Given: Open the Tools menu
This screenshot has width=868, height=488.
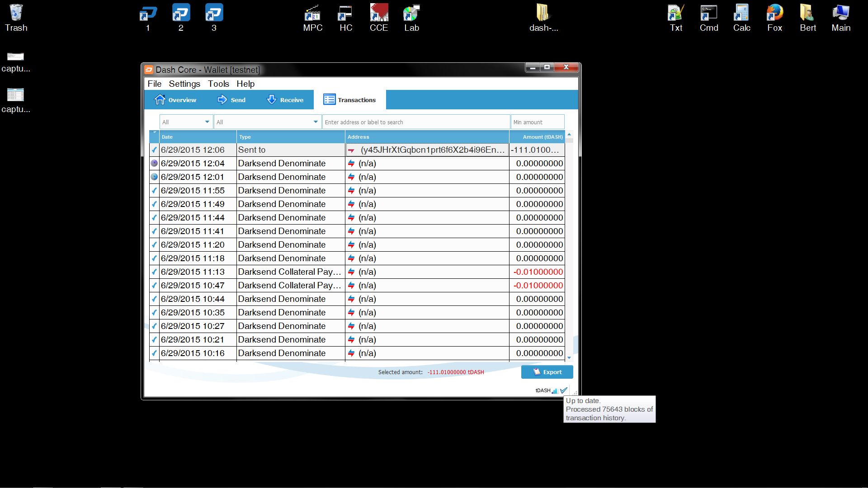Looking at the screenshot, I should pyautogui.click(x=218, y=84).
